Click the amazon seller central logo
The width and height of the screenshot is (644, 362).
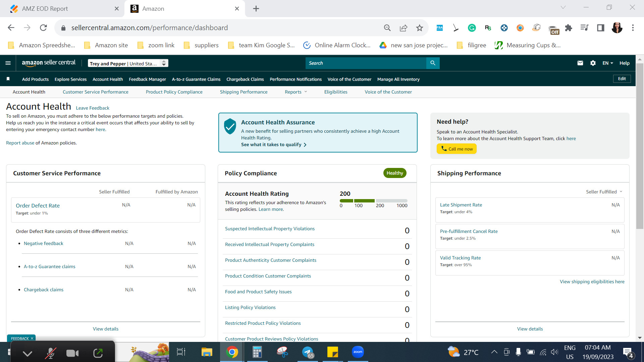coord(49,63)
